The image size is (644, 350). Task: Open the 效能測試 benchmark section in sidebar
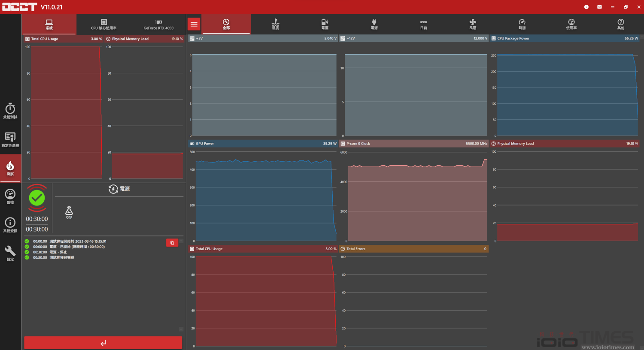[x=10, y=111]
